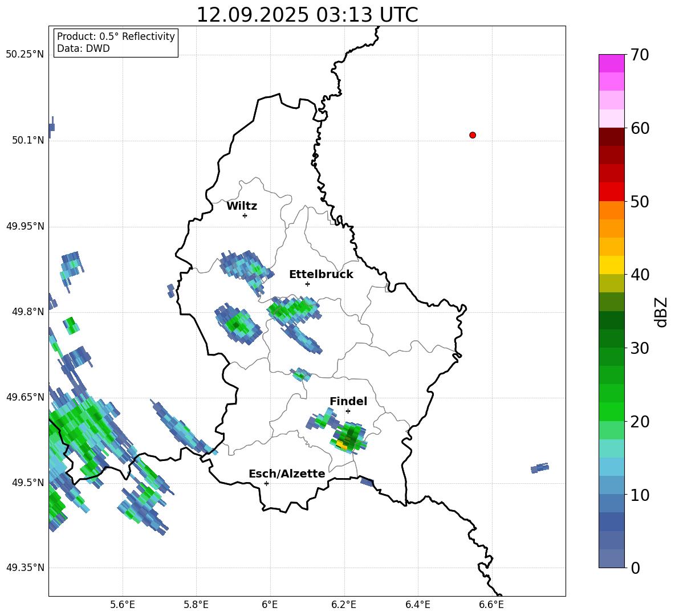
Task: Click the yellow 40 dBZ core near Findel
Action: click(x=341, y=445)
